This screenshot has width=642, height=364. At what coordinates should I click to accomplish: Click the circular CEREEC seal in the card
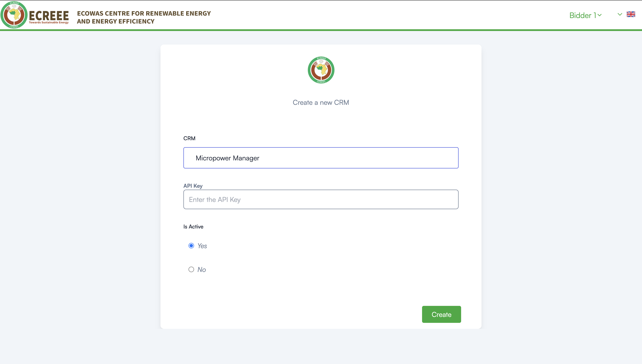click(x=321, y=70)
